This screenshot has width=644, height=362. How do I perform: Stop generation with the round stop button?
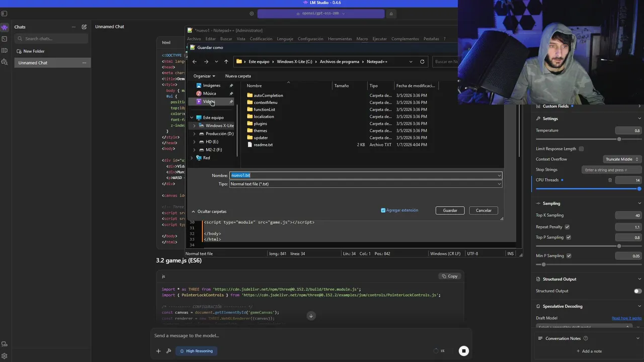coord(464,351)
